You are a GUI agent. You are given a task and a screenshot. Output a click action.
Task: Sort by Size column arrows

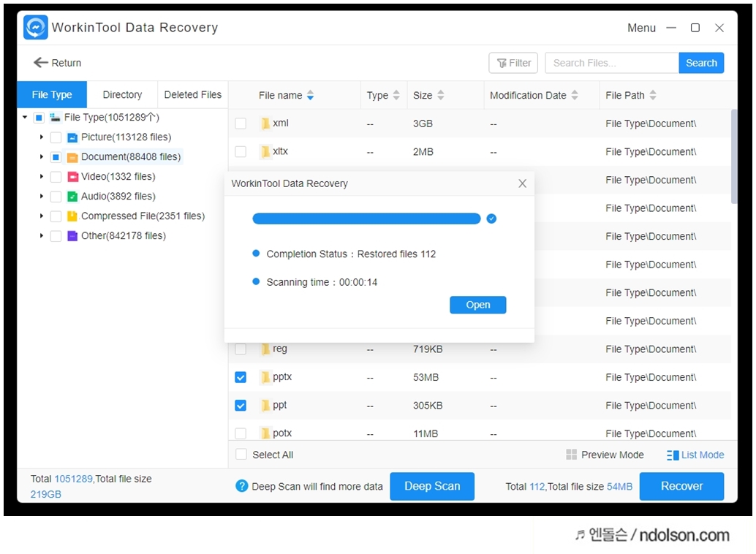point(441,96)
